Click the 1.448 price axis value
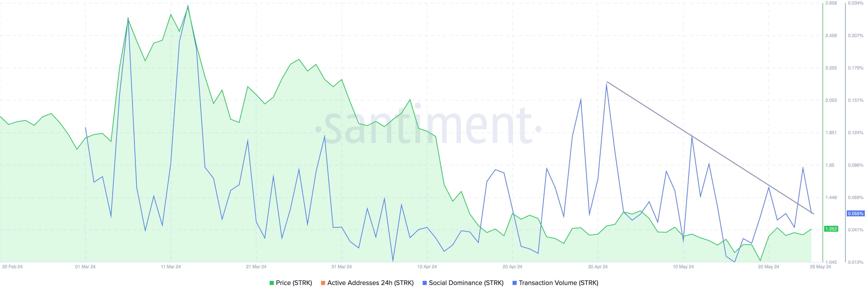The image size is (868, 294). 831,198
